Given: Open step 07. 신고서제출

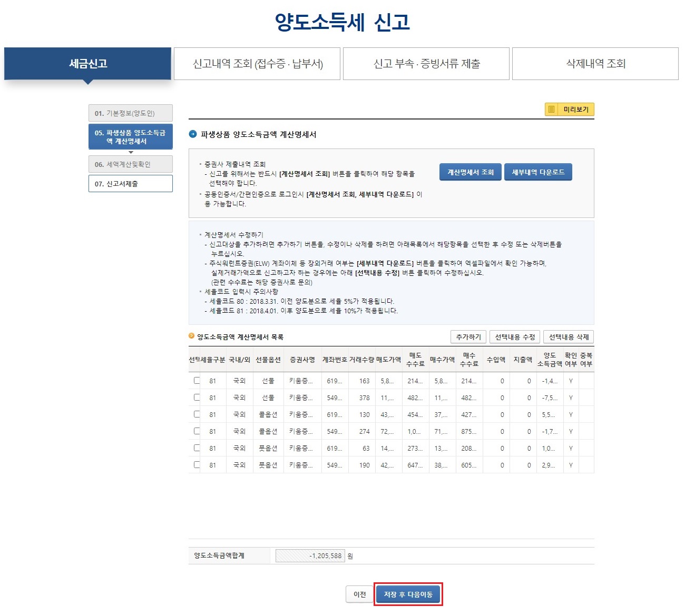Looking at the screenshot, I should pyautogui.click(x=131, y=184).
